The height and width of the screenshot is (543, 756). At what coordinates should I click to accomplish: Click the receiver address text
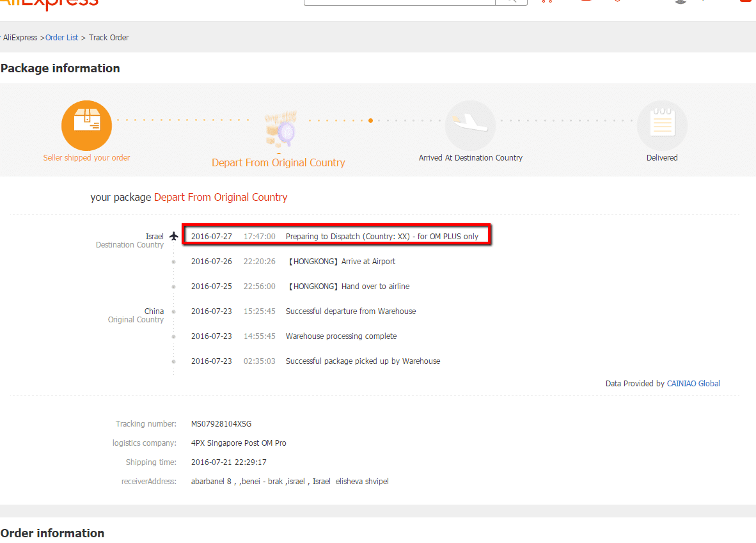tap(290, 481)
